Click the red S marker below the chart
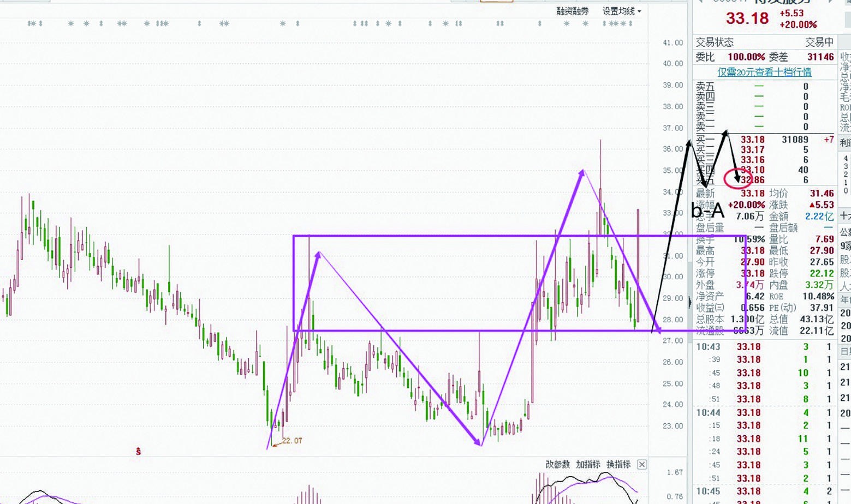Image resolution: width=851 pixels, height=504 pixels. point(139,452)
